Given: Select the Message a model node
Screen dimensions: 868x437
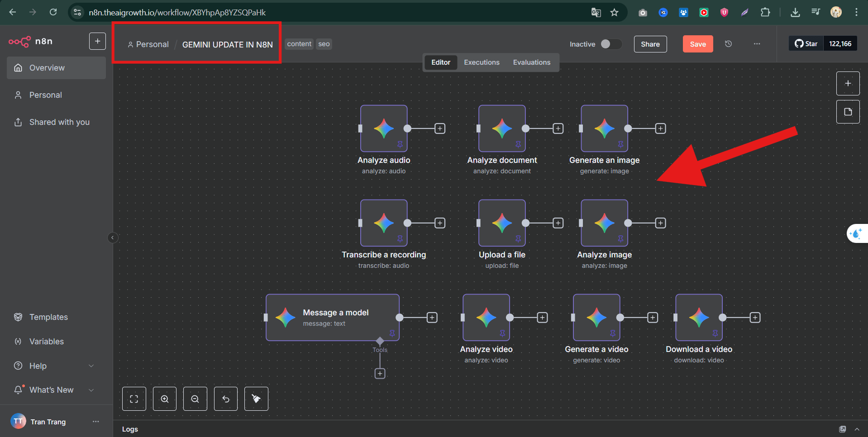Looking at the screenshot, I should pos(333,318).
